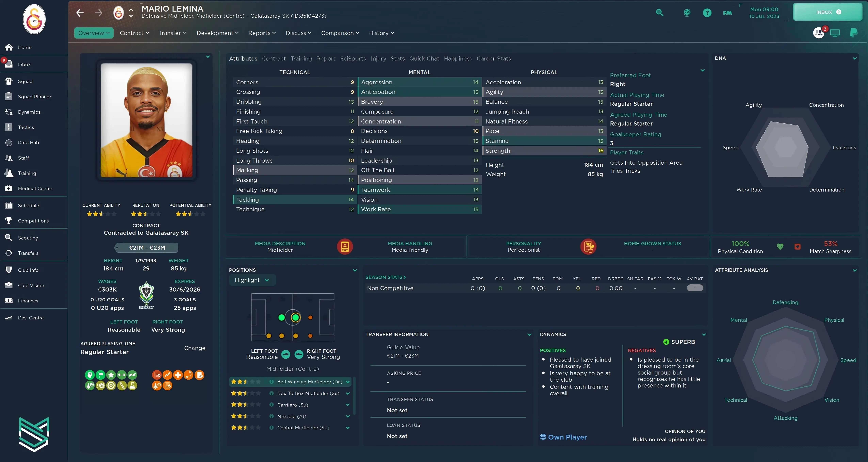The image size is (868, 462).
Task: Open the Squad Planner sidebar item
Action: (x=34, y=97)
